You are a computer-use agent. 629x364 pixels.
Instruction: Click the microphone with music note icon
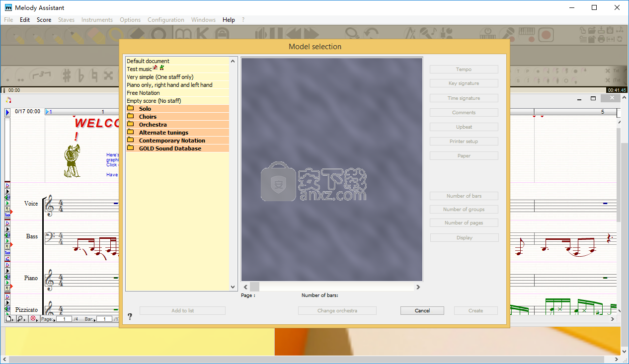click(428, 34)
